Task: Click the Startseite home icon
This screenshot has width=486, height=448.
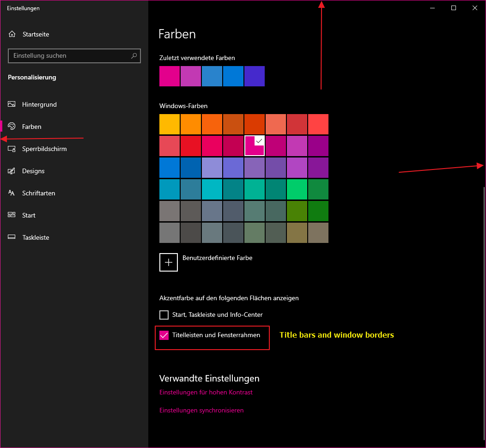Action: [x=12, y=34]
